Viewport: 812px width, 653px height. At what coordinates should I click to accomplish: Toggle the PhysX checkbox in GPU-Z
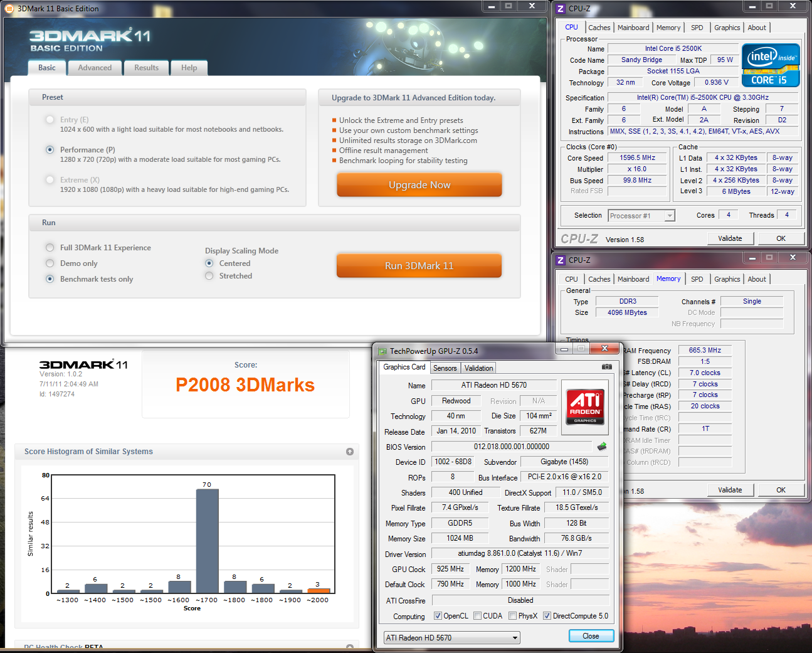pyautogui.click(x=512, y=616)
